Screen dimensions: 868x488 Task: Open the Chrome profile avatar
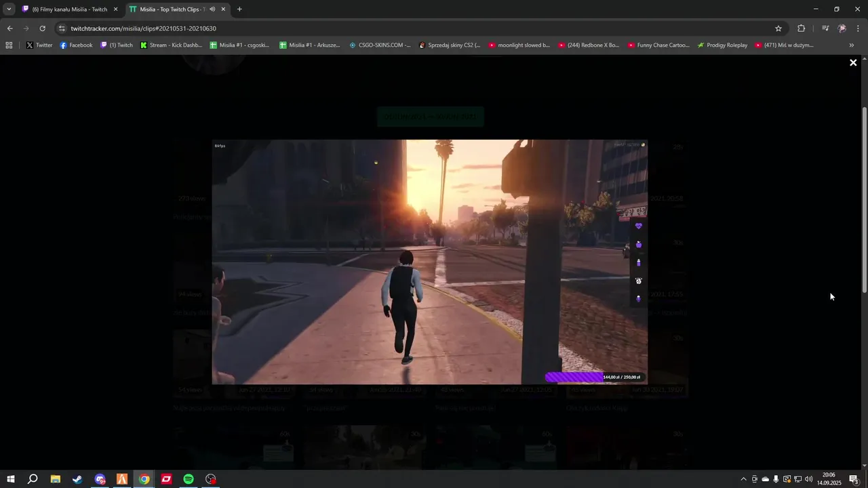(x=842, y=28)
